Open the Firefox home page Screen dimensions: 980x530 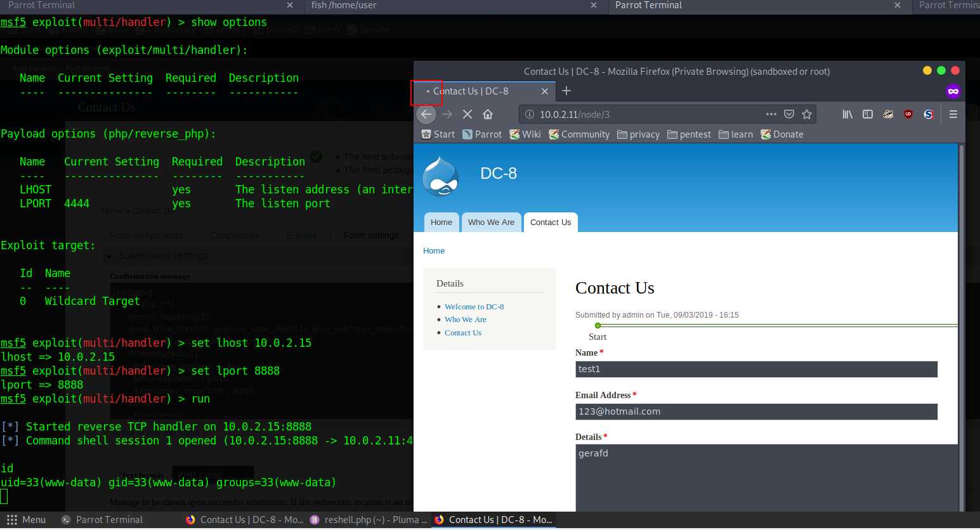point(488,114)
